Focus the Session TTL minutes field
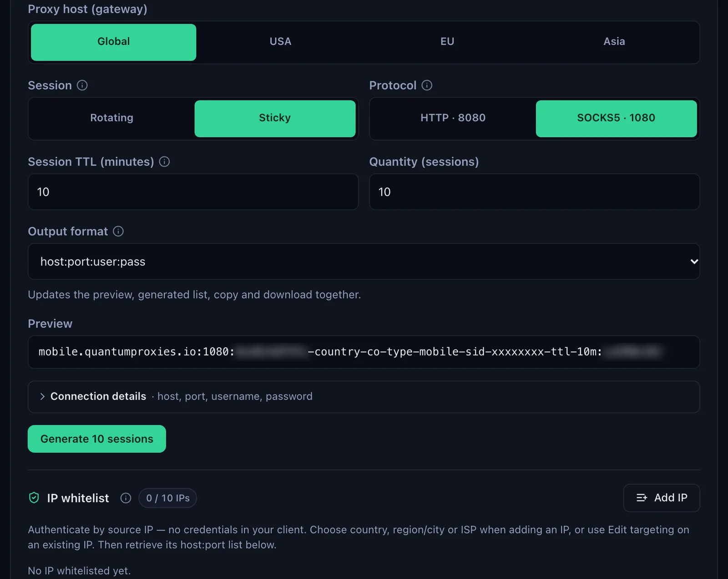This screenshot has width=728, height=579. [x=193, y=192]
